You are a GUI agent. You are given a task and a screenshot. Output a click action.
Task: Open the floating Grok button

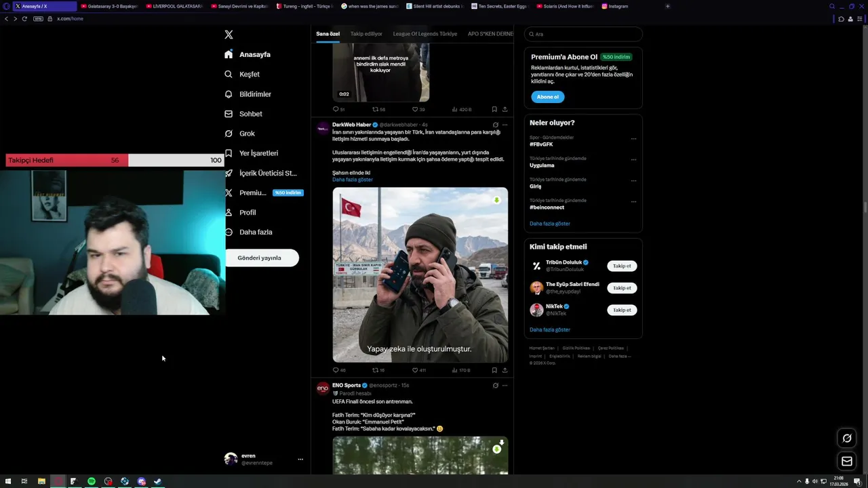(847, 438)
